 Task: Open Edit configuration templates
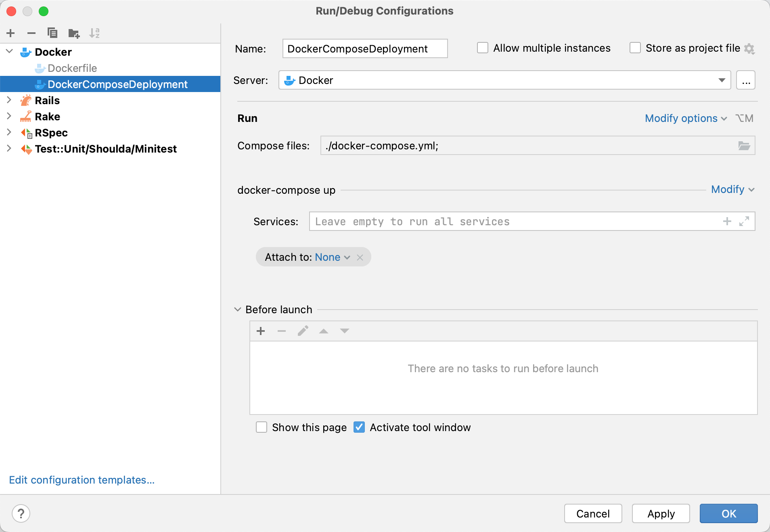click(x=81, y=480)
